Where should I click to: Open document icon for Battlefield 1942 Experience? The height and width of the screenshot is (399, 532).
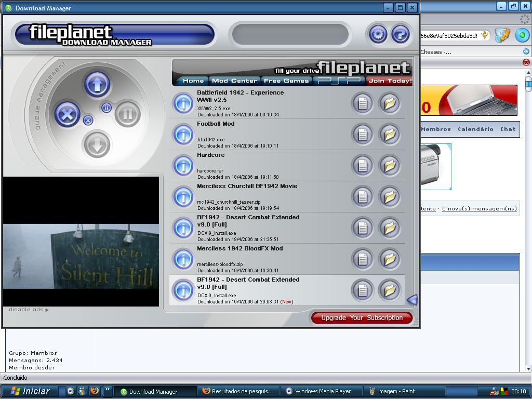coord(362,103)
